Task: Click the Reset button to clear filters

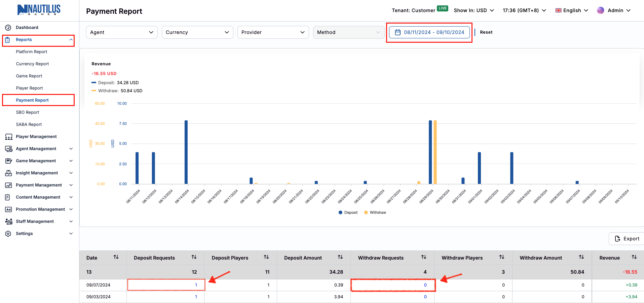Action: 486,32
